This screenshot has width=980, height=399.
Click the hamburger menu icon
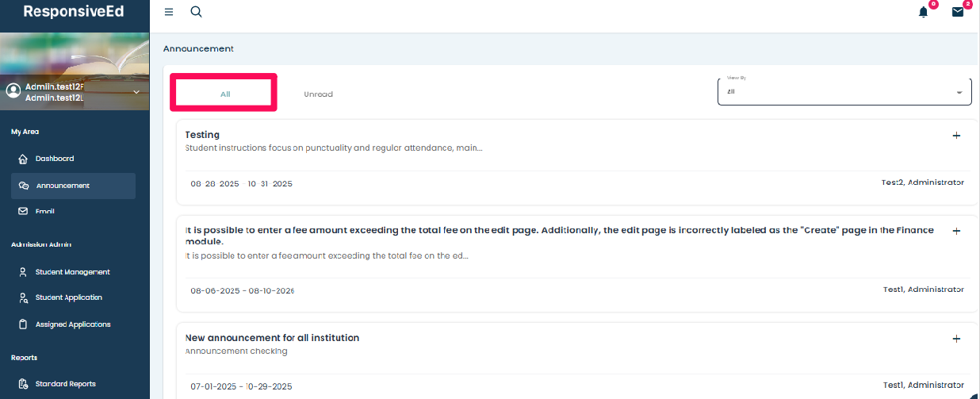point(169,12)
